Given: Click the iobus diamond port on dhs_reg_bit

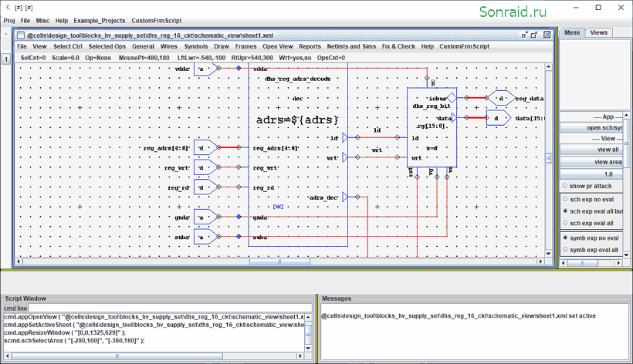Looking at the screenshot, I should click(452, 98).
